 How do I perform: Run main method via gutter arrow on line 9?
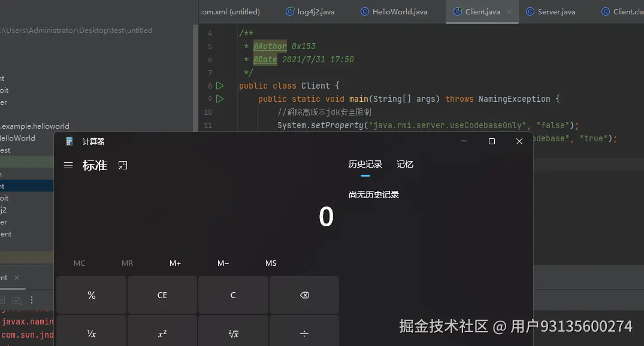(x=220, y=99)
